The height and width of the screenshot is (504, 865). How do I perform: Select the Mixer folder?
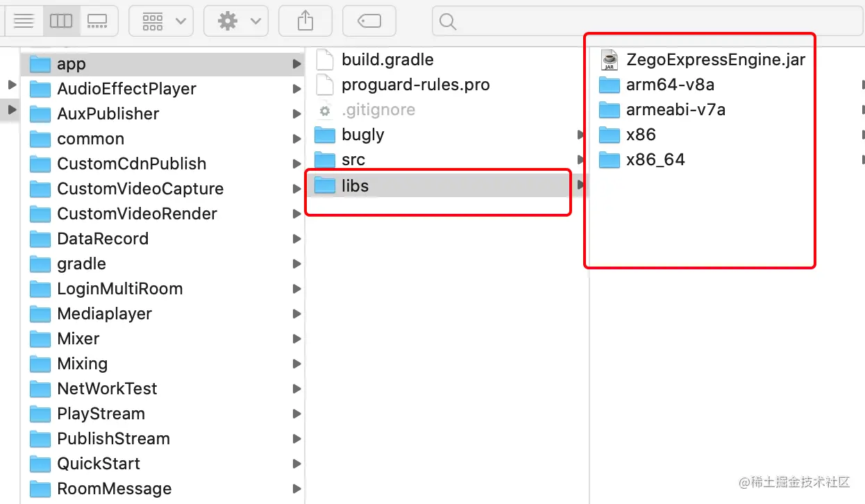pos(163,339)
